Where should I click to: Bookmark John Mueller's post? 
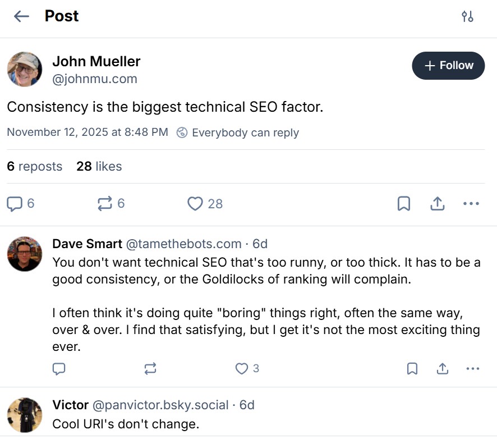pyautogui.click(x=403, y=203)
